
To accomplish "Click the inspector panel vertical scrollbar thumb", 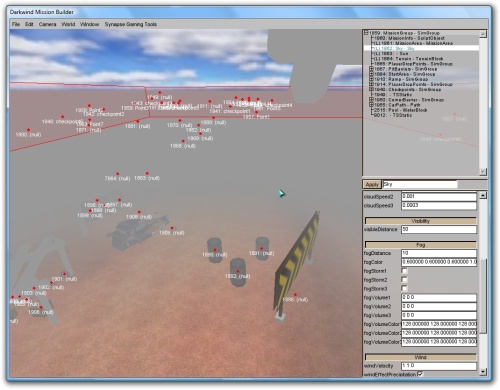I will point(483,295).
